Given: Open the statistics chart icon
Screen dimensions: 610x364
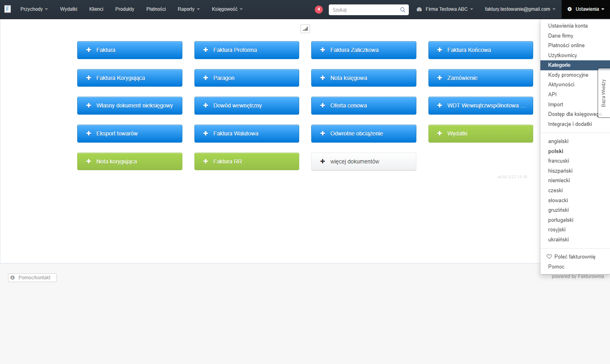Looking at the screenshot, I should pyautogui.click(x=305, y=29).
